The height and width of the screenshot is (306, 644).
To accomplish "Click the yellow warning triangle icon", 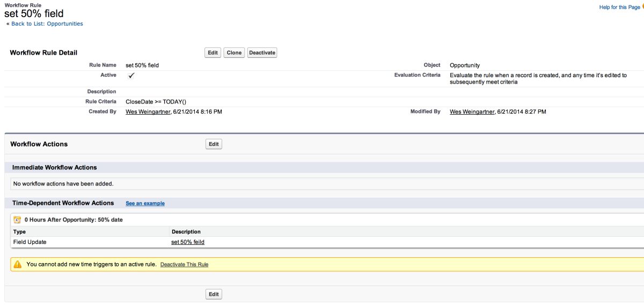I will coord(18,264).
